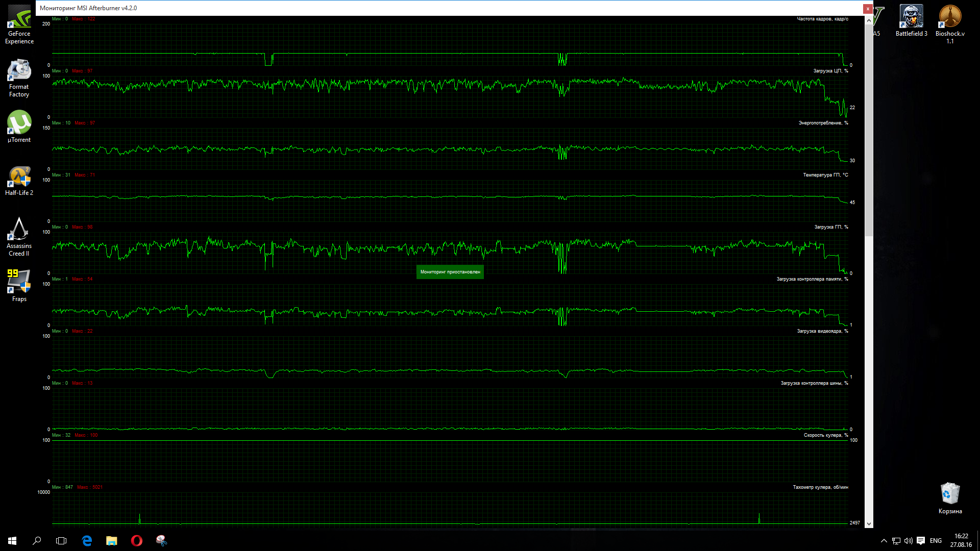Open Microsoft Edge from taskbar
Screen dimensions: 980x551
[87, 541]
